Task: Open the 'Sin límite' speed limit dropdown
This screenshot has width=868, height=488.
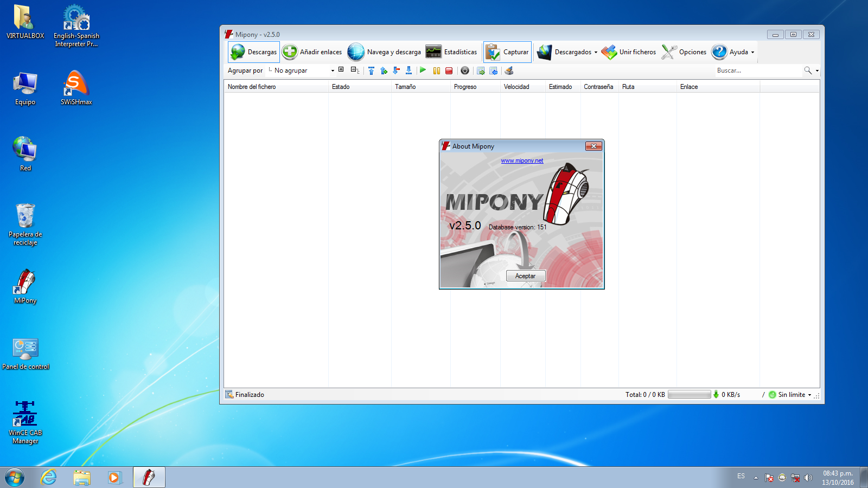Action: [x=790, y=395]
